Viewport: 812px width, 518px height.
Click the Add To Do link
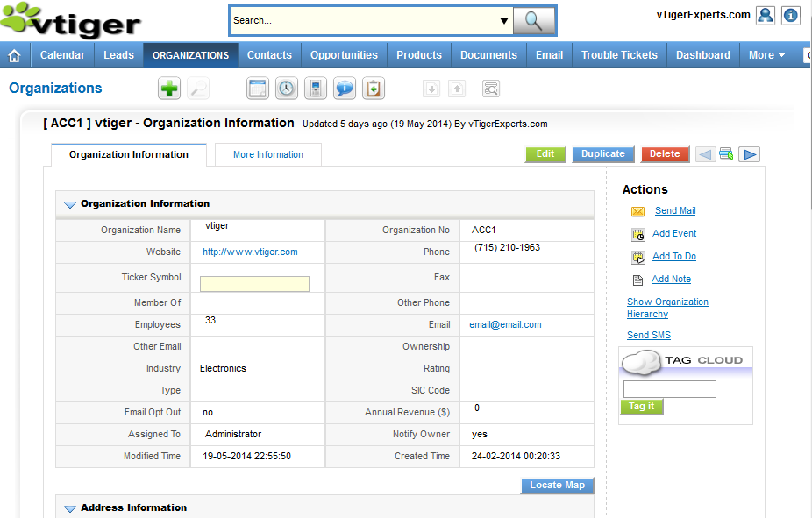[x=674, y=256]
